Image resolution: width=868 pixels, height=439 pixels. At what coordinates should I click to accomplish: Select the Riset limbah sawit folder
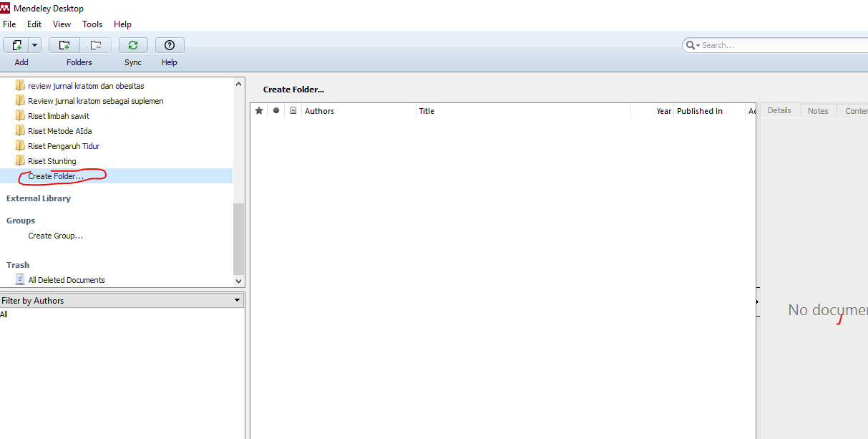tap(59, 116)
